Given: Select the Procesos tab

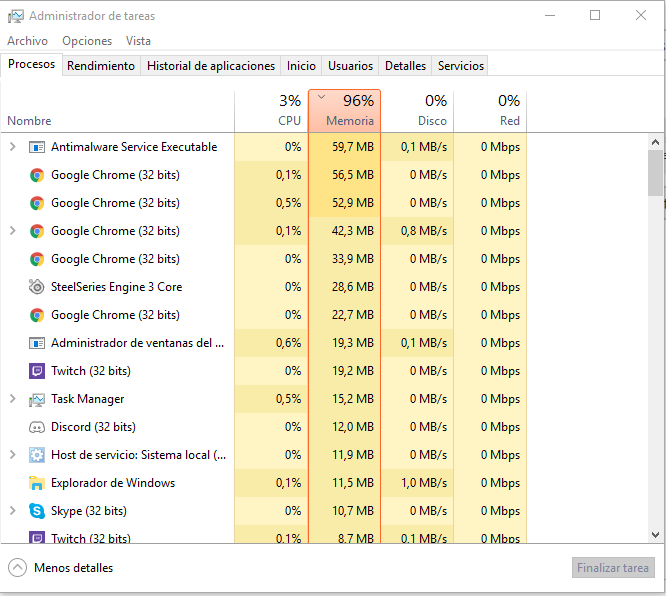Looking at the screenshot, I should (x=32, y=65).
